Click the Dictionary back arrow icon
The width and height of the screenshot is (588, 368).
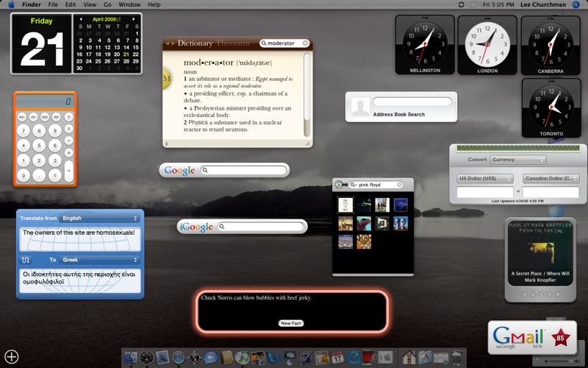point(167,44)
